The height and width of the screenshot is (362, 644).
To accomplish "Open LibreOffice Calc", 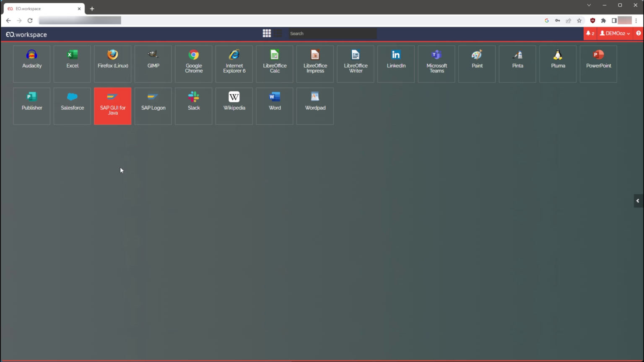I will point(275,64).
